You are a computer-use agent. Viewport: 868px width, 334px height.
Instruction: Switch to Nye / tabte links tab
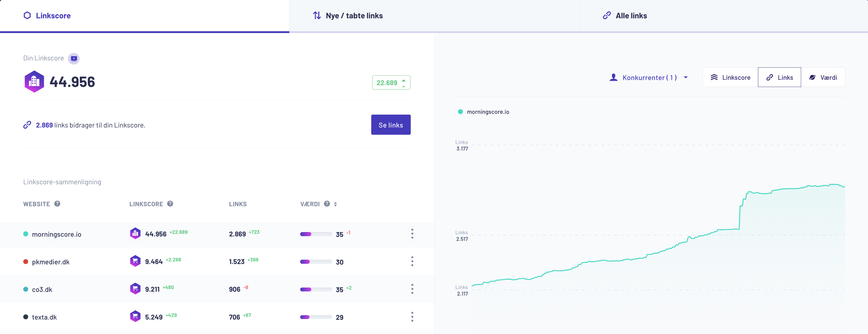click(x=434, y=16)
